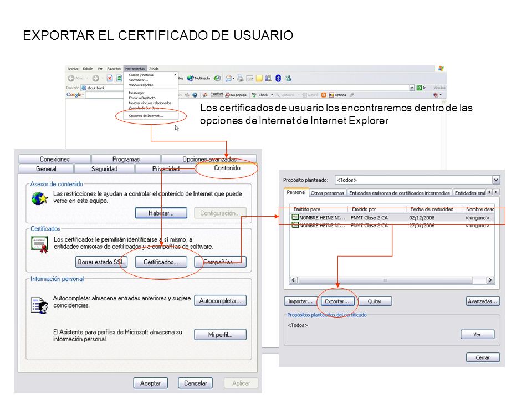The width and height of the screenshot is (532, 399).
Task: Select certificate row expiring 02/12/2008
Action: coord(392,217)
